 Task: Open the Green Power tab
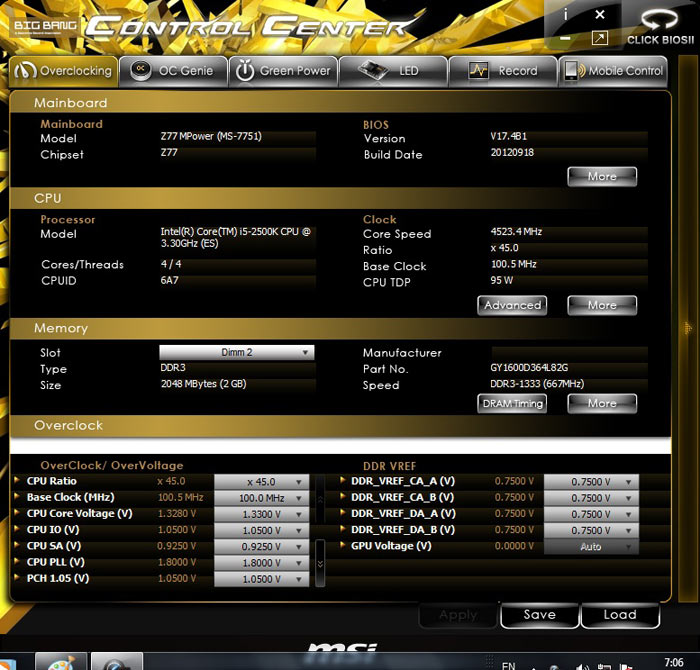(283, 71)
